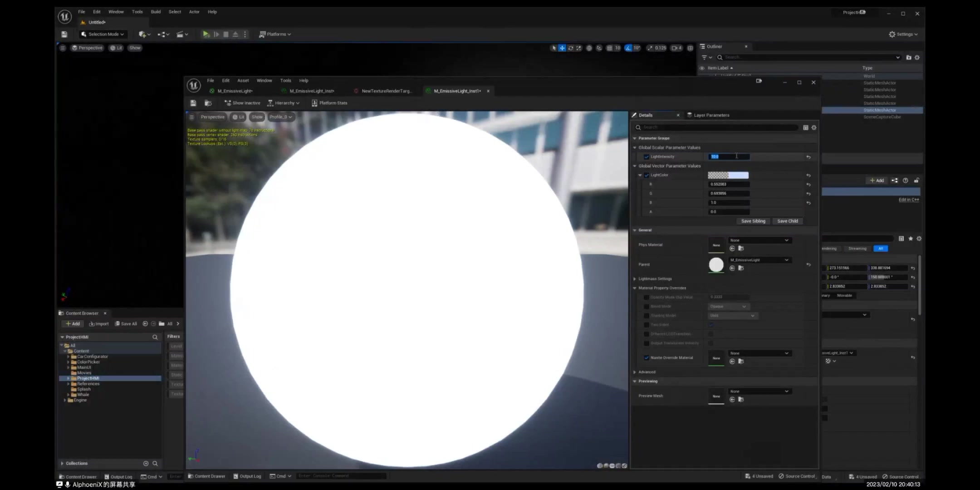
Task: Select the CarConfigurator folder in the tree
Action: (x=93, y=357)
